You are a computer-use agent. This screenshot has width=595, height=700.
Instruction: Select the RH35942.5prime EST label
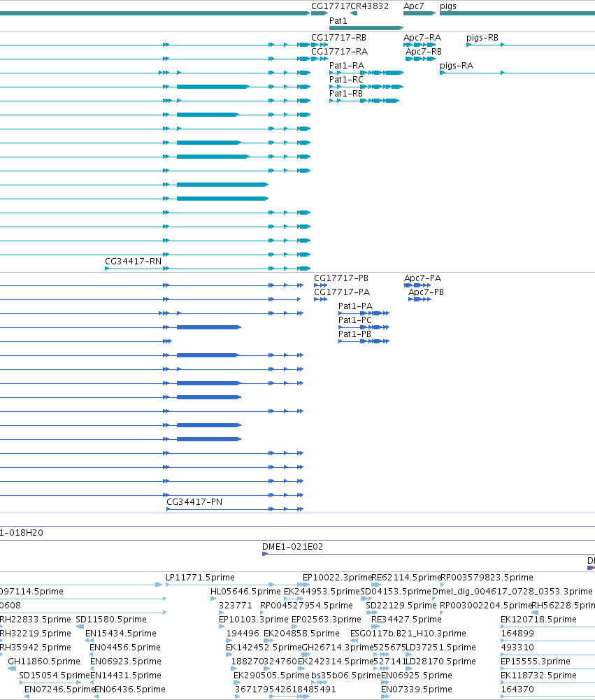tap(35, 648)
